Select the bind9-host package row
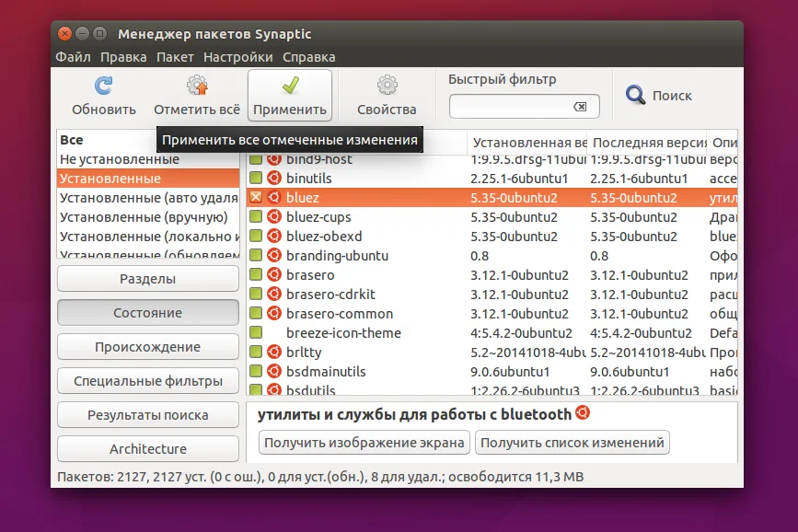Screen dimensions: 798x532 (x=492, y=160)
